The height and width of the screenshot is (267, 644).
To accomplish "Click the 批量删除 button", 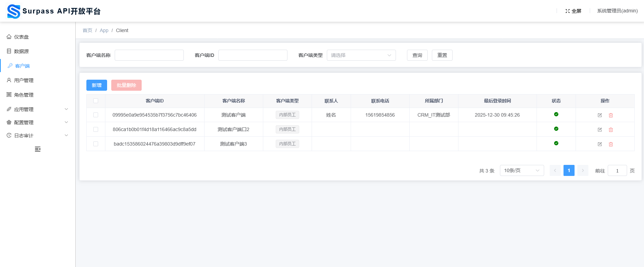I will 126,85.
